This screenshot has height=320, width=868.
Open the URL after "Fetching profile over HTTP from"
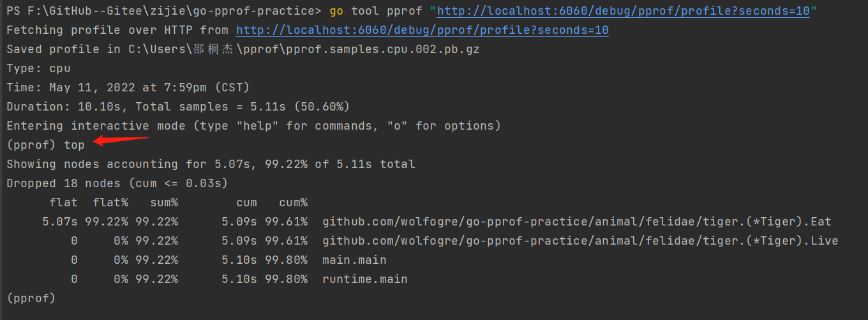(422, 30)
